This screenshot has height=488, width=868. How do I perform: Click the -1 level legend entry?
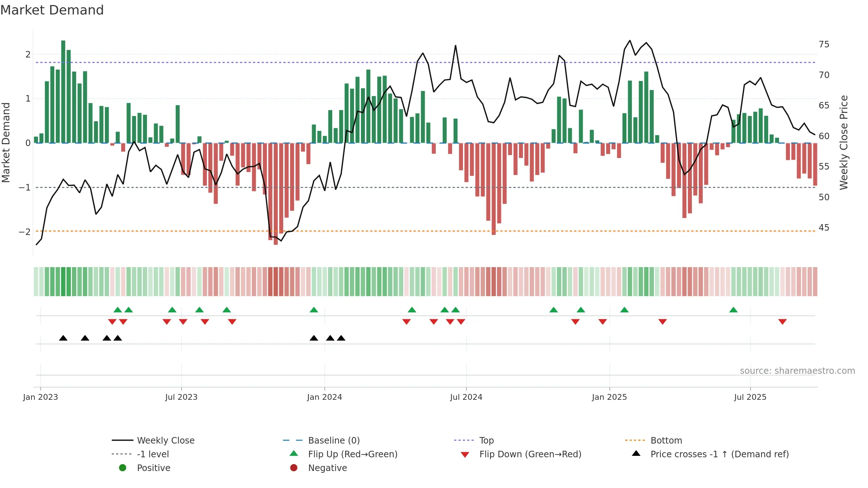click(140, 454)
